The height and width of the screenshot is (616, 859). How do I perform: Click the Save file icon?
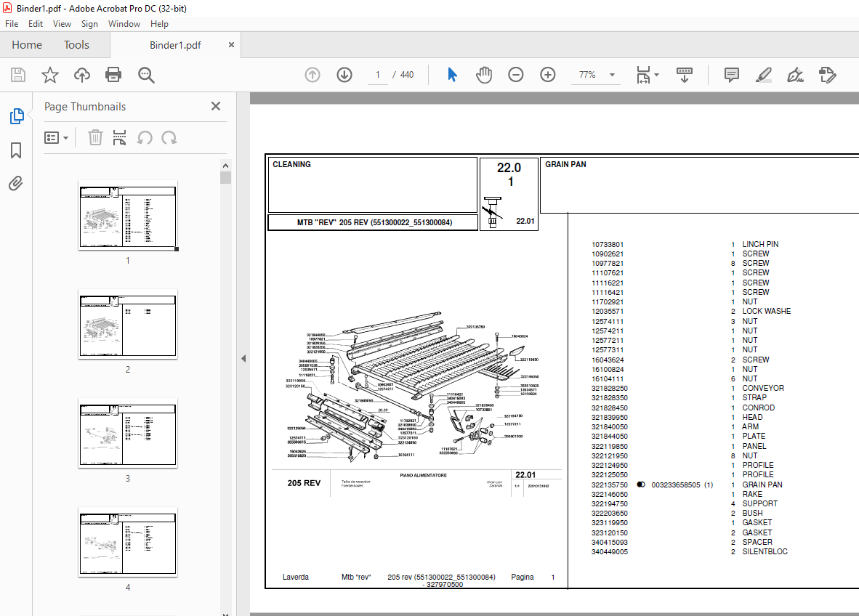tap(18, 75)
